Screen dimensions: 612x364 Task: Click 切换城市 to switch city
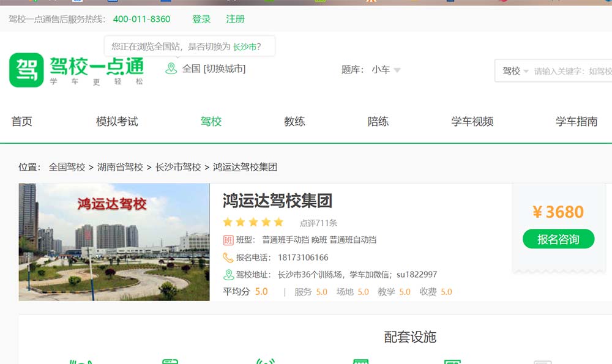coord(225,69)
